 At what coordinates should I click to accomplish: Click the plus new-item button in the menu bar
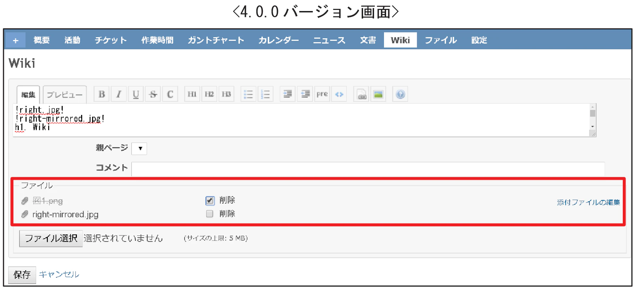click(x=16, y=40)
